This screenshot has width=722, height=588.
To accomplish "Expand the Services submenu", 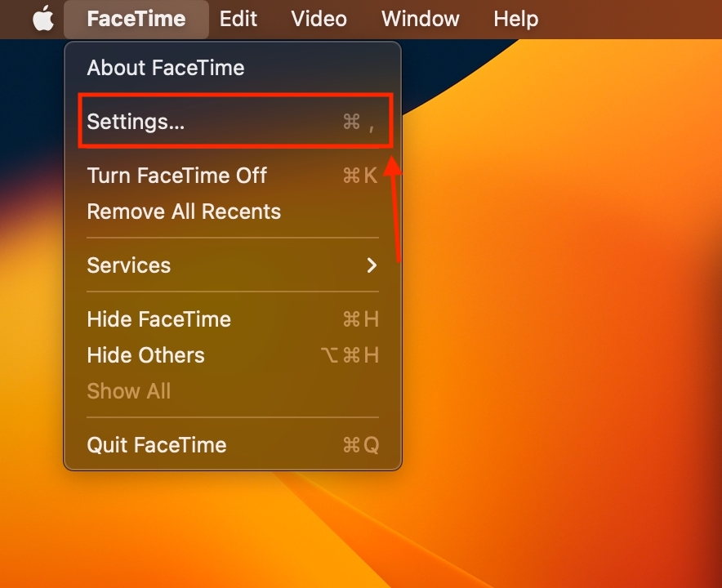I will click(x=129, y=265).
